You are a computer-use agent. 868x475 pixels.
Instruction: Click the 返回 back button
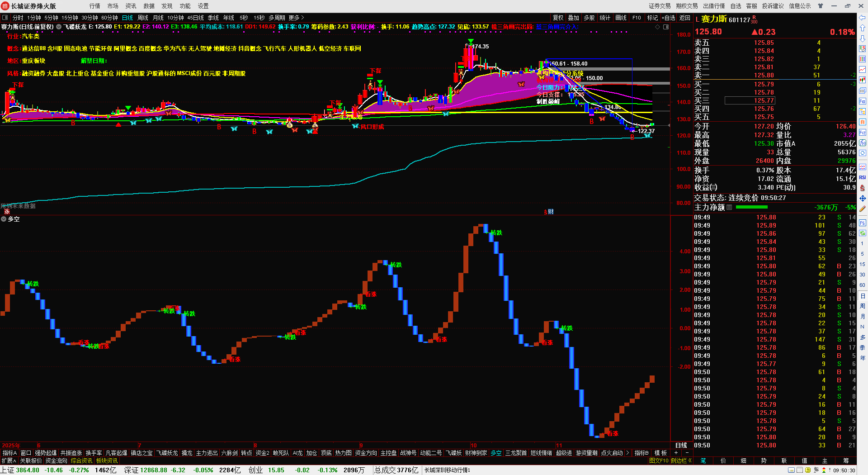(x=685, y=18)
